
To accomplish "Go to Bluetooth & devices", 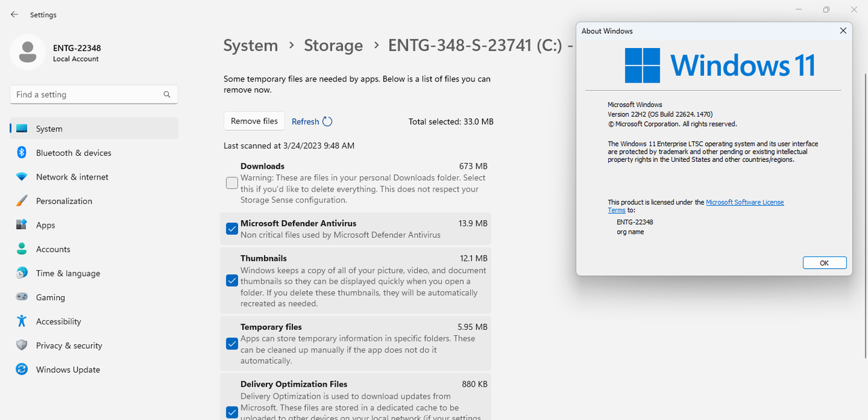I will tap(94, 152).
